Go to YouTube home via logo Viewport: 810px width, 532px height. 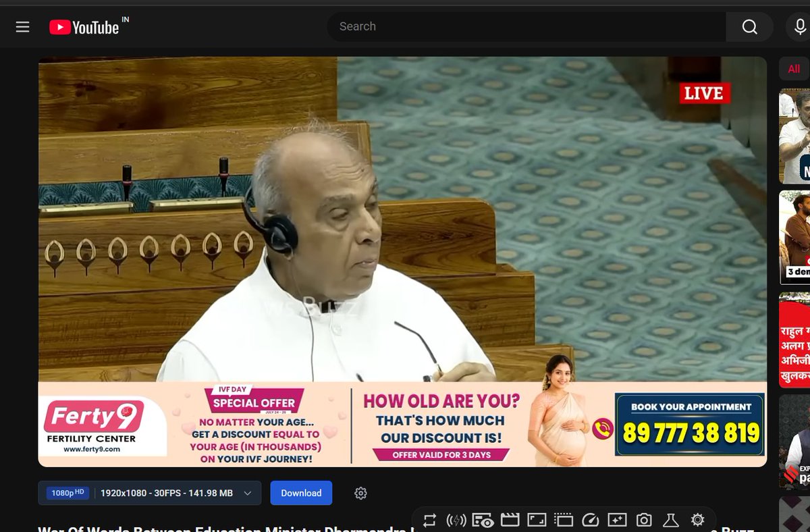pyautogui.click(x=84, y=27)
